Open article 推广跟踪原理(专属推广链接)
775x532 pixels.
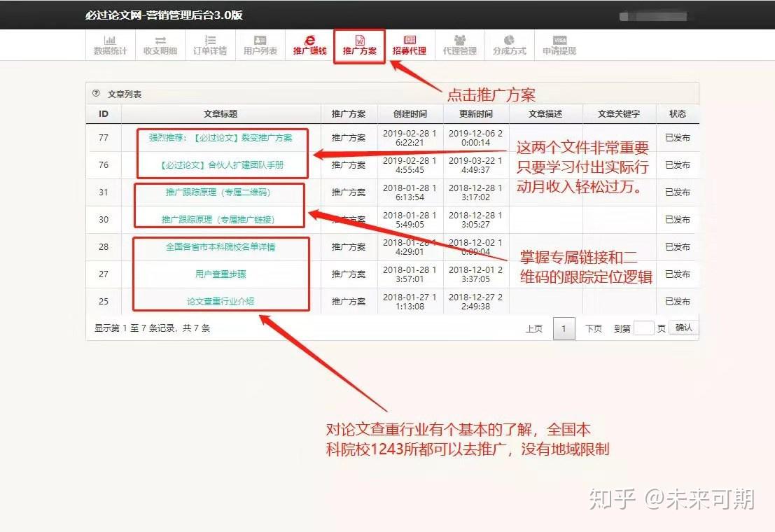(x=218, y=220)
